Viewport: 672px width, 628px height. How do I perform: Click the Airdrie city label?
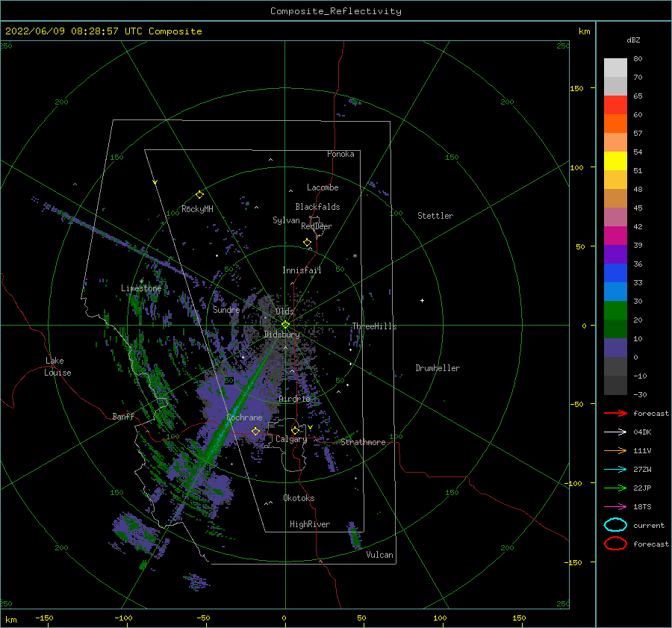(x=294, y=399)
